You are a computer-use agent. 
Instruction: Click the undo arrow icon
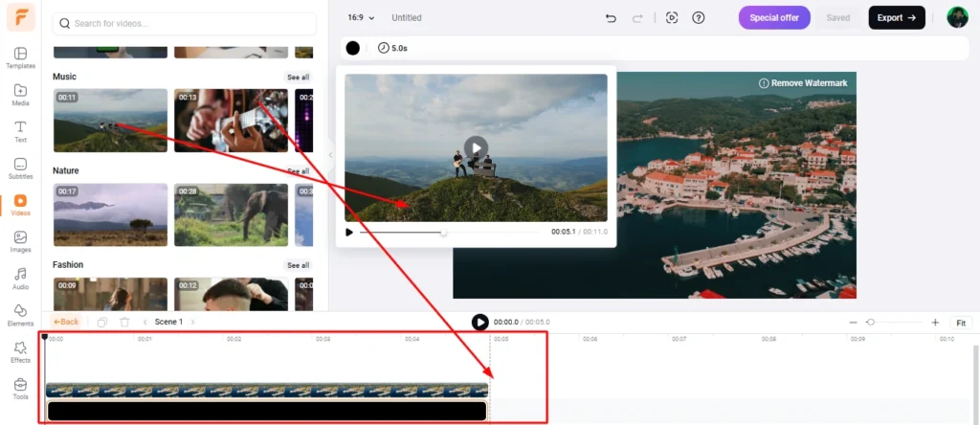611,18
